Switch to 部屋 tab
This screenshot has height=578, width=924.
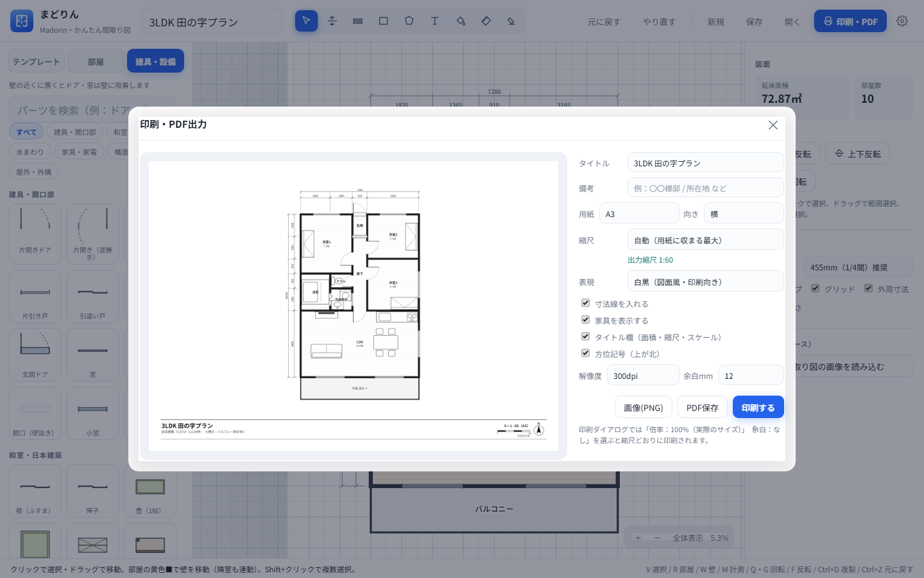point(96,62)
